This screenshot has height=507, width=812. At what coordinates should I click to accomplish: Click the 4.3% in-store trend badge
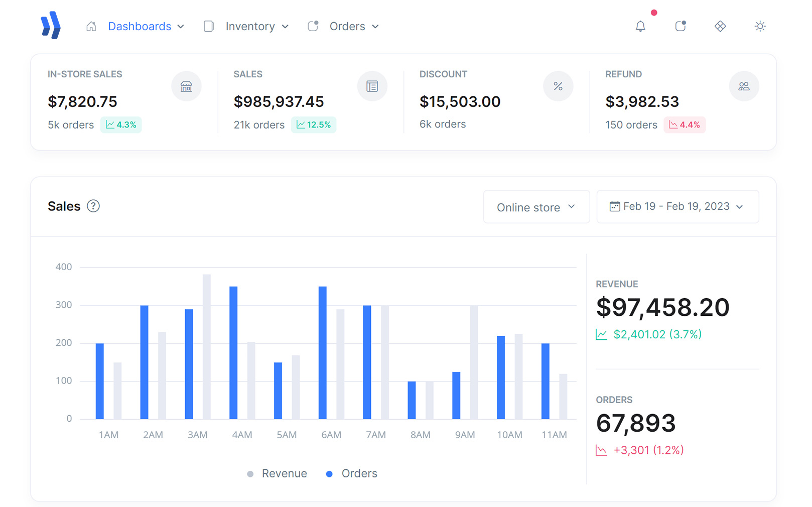click(x=121, y=124)
